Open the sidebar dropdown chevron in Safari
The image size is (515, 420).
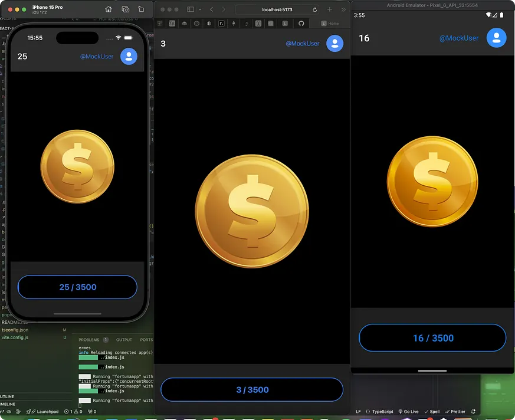tap(200, 9)
